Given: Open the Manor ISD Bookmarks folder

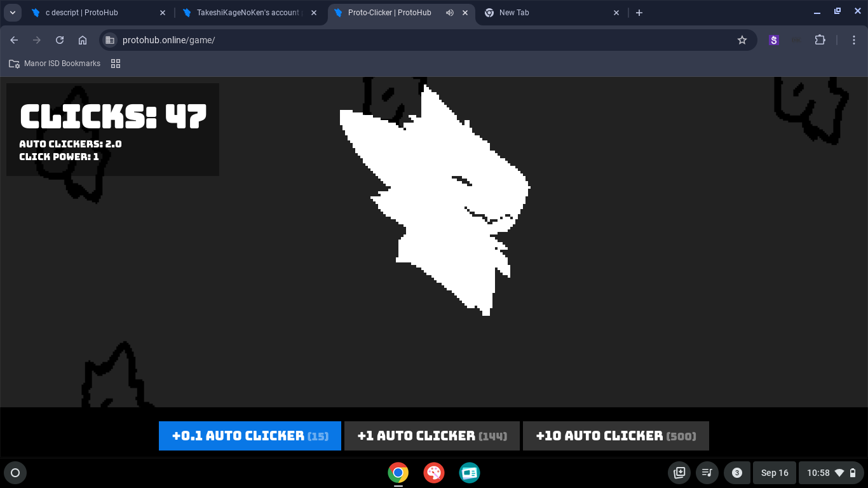Looking at the screenshot, I should click(x=55, y=64).
